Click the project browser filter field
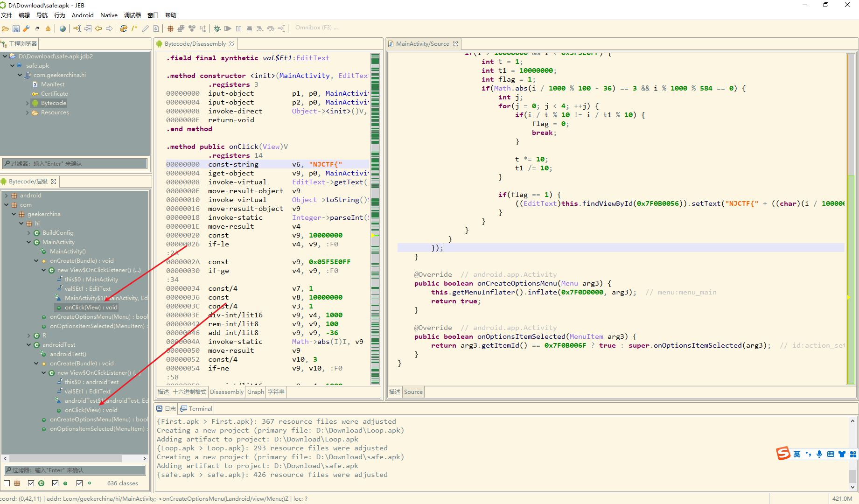This screenshot has height=504, width=859. [75, 163]
